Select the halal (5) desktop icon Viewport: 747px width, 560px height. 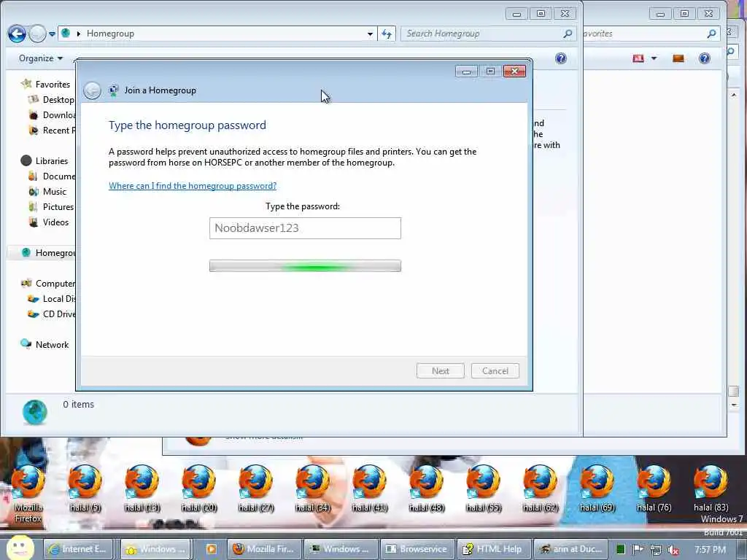tap(85, 488)
